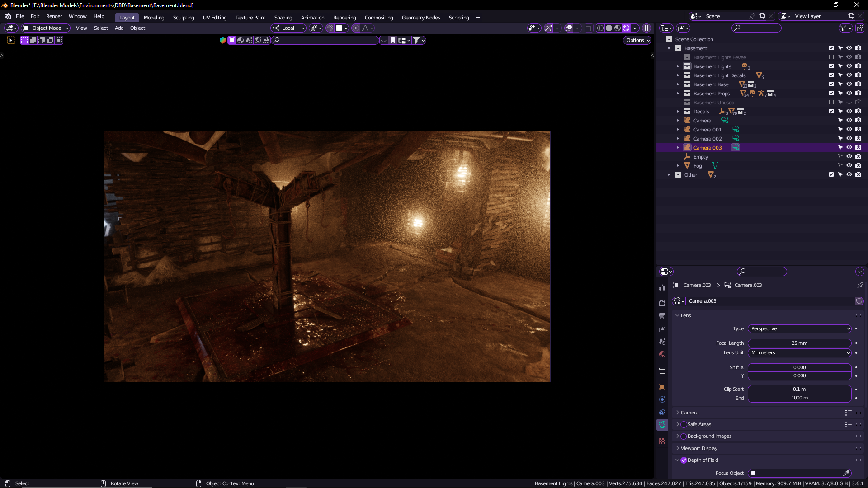The height and width of the screenshot is (488, 868).
Task: Click the Outliner search field
Action: [756, 28]
